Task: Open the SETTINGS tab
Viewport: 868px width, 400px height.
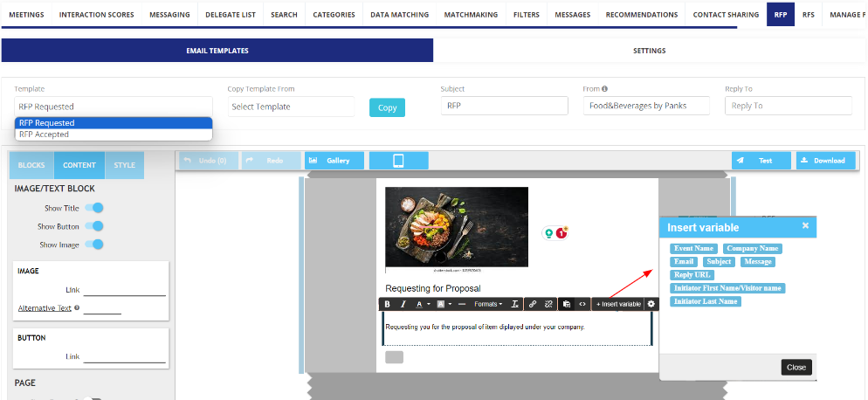Action: (x=650, y=51)
